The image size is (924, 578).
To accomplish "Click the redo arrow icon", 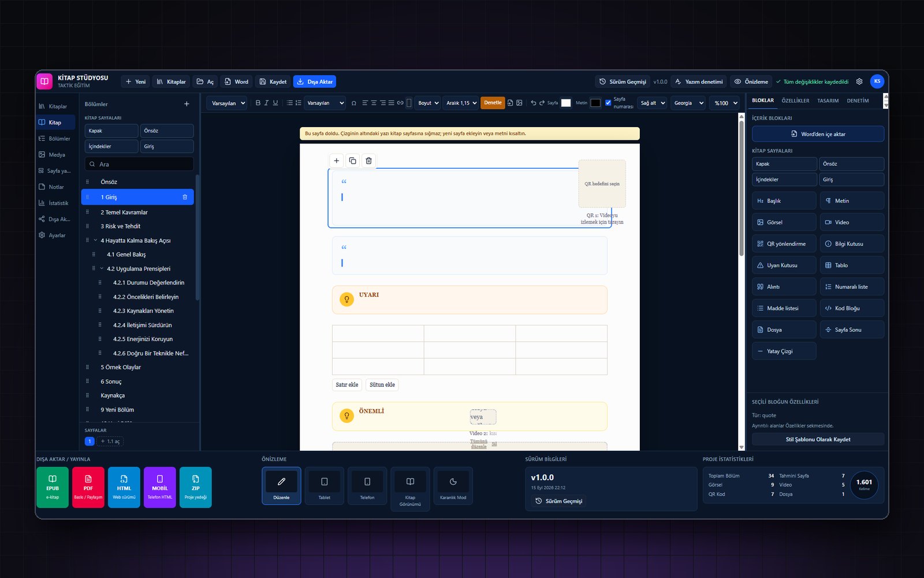I will coord(542,103).
